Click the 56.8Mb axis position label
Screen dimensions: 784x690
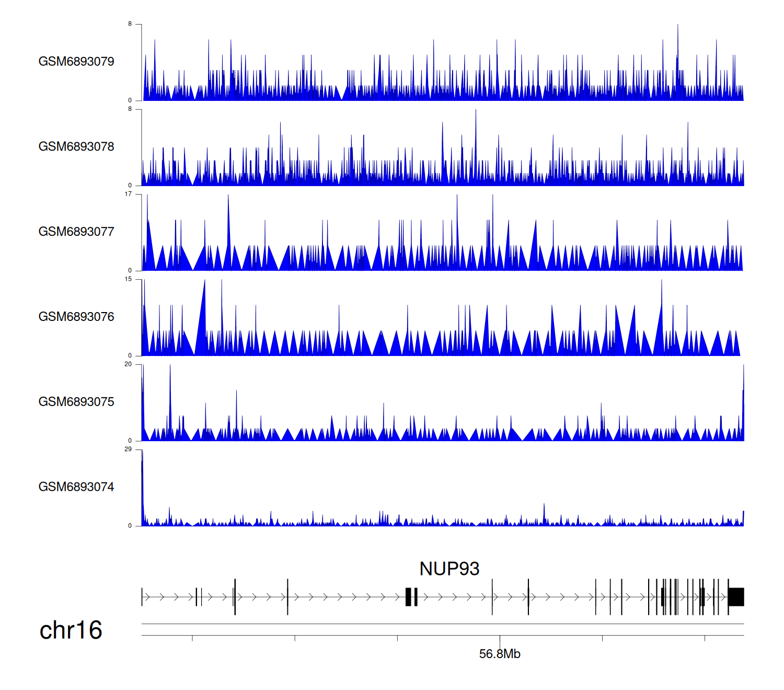(500, 654)
